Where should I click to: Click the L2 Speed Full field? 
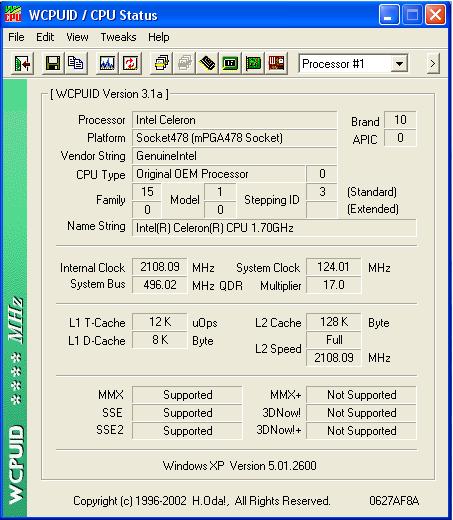(x=333, y=340)
